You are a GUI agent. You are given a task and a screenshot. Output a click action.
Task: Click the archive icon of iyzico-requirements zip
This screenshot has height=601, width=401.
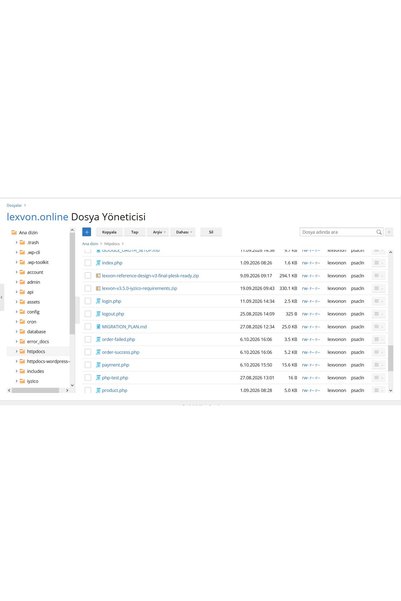click(98, 288)
